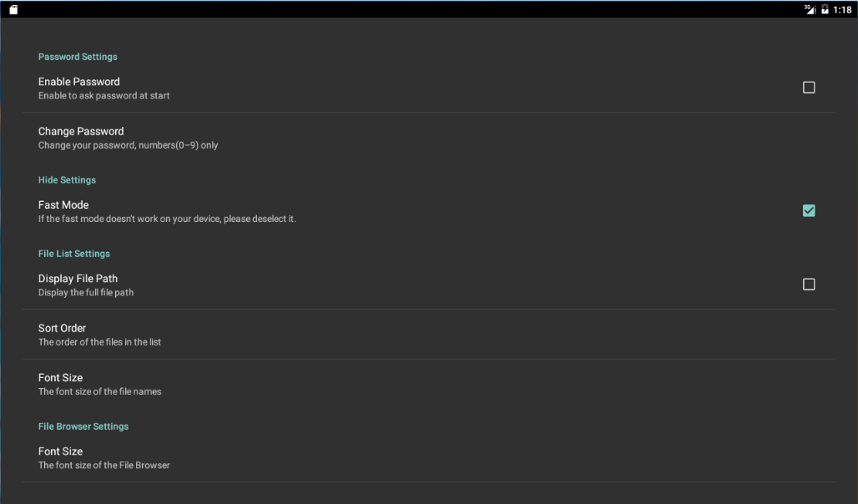858x504 pixels.
Task: Click the 3G signal icon in status bar
Action: [x=810, y=9]
